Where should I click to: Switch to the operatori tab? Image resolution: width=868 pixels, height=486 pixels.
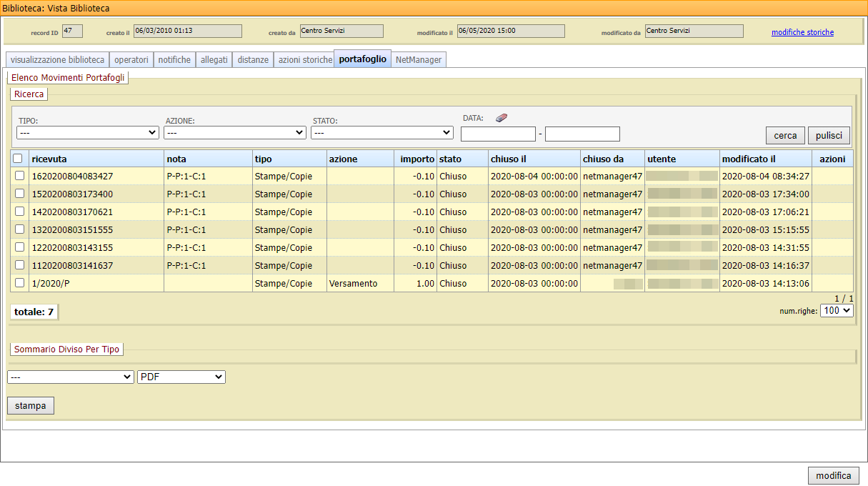click(131, 60)
